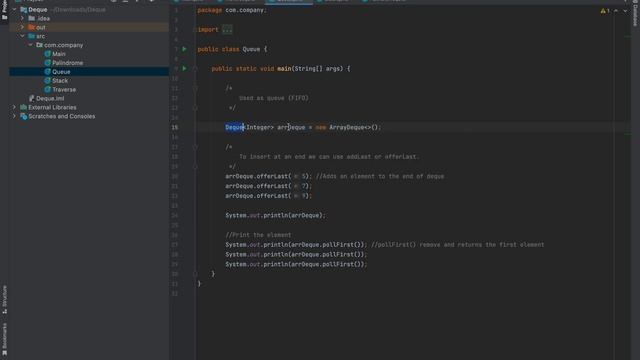The height and width of the screenshot is (360, 640).
Task: Expand External Libraries node
Action: coord(14,107)
